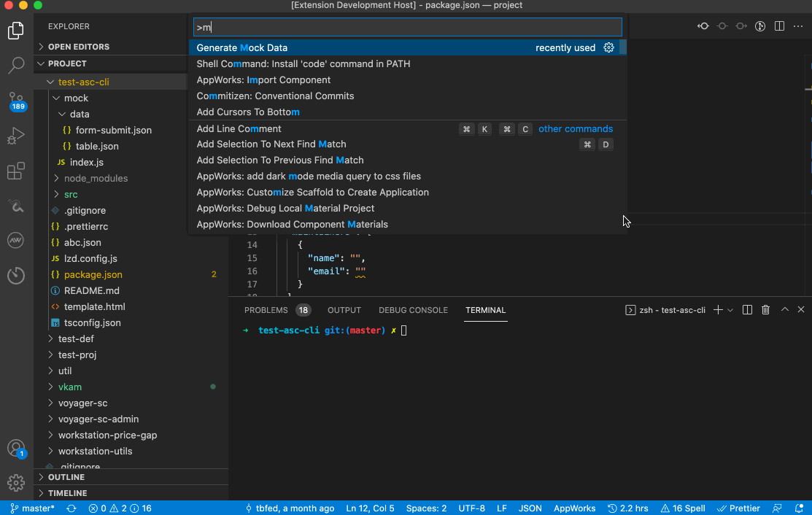Click 16 Spell in the status bar
The width and height of the screenshot is (812, 515).
[683, 508]
